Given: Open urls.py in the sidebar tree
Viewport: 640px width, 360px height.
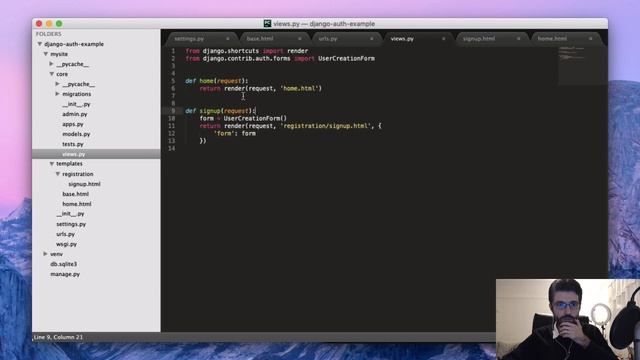Looking at the screenshot, I should [65, 234].
